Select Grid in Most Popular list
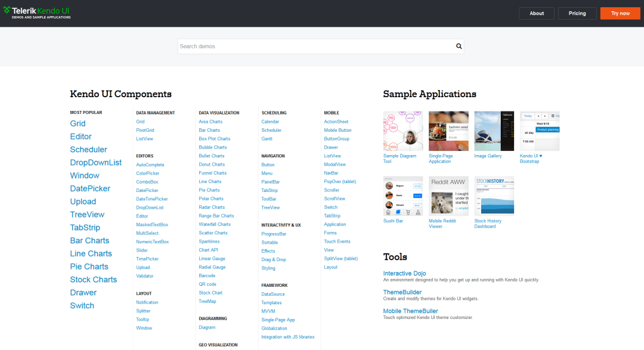This screenshot has width=644, height=350. click(78, 123)
